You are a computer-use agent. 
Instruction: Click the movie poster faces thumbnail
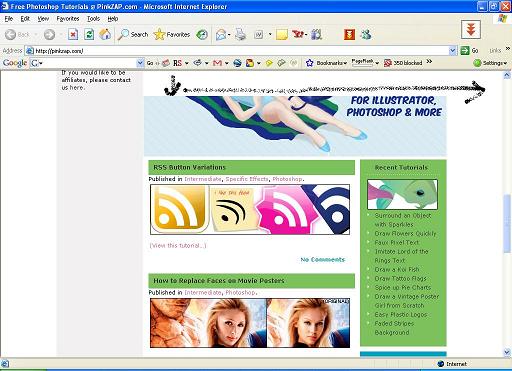tap(250, 323)
